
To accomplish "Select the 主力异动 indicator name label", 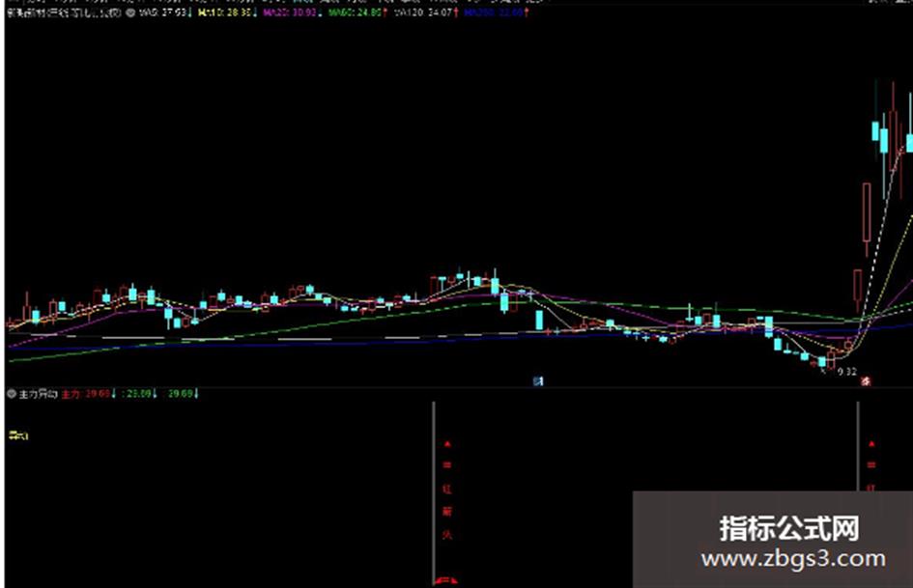I will pyautogui.click(x=38, y=394).
